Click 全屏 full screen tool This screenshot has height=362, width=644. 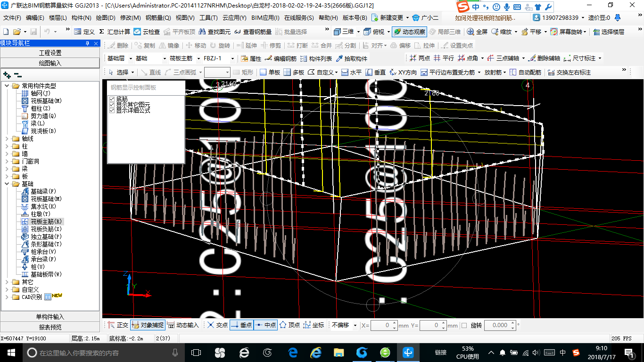[x=477, y=32]
